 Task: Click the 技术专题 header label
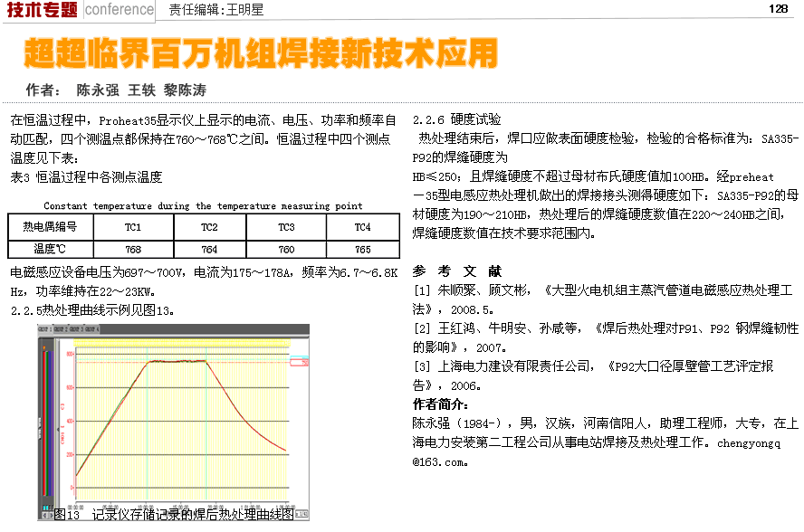tap(42, 10)
